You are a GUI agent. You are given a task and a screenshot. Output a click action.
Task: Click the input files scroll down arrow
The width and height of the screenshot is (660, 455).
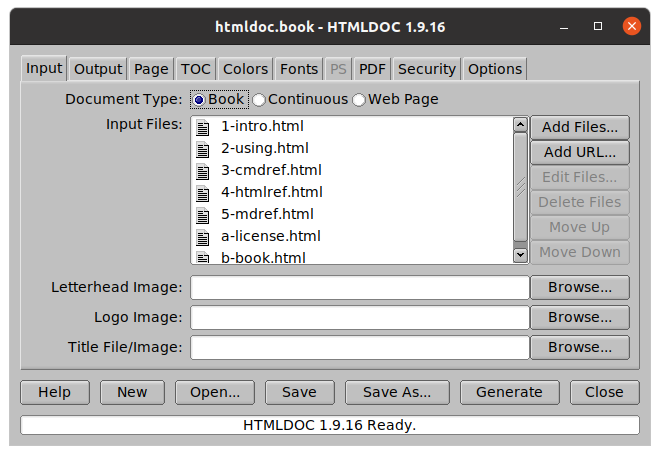point(521,255)
